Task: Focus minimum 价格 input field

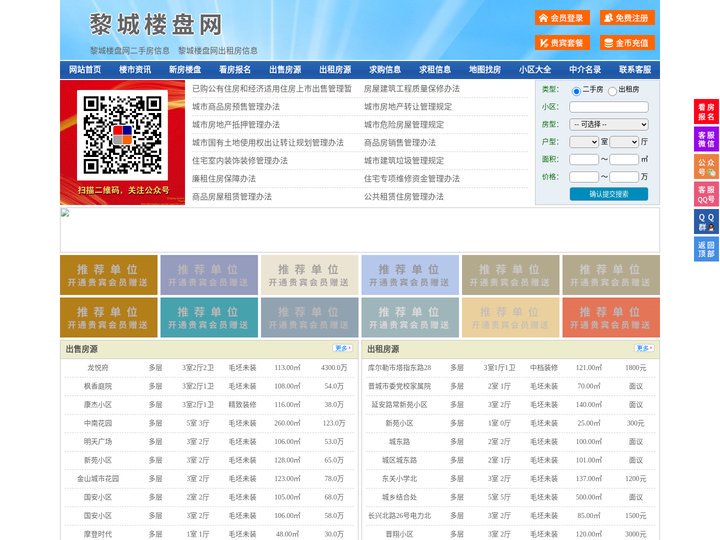Action: pyautogui.click(x=584, y=177)
